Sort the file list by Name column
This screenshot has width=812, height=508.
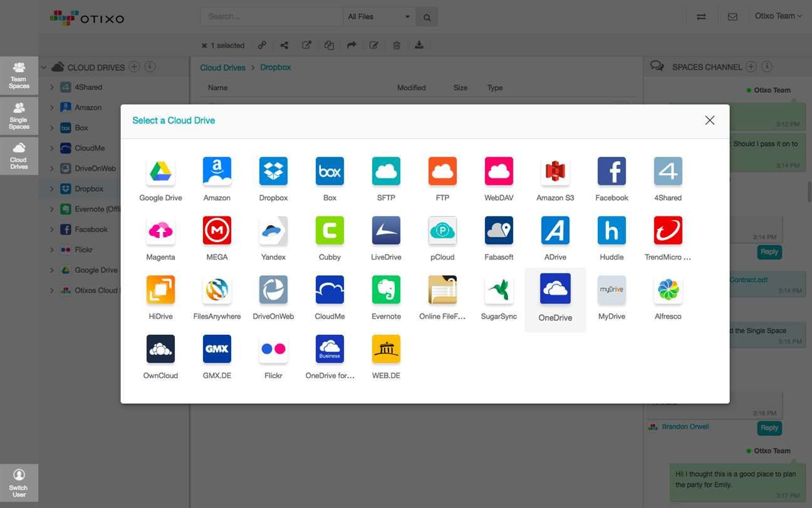click(218, 88)
